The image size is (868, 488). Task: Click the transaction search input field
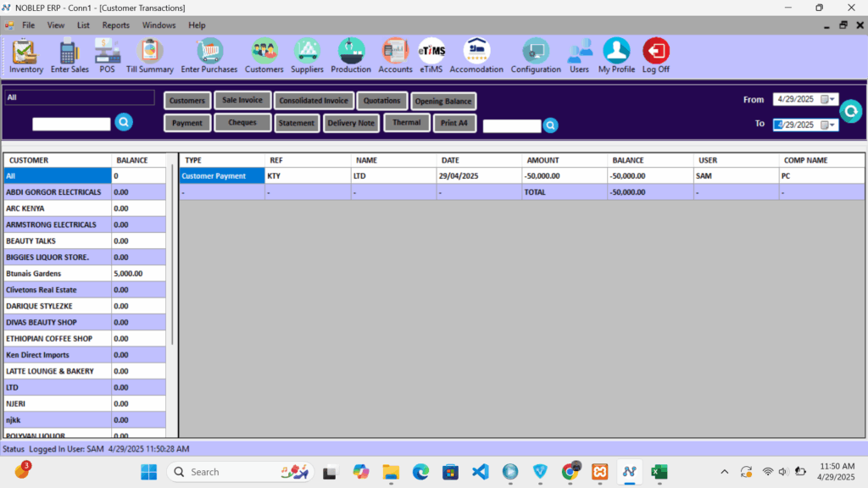(512, 126)
